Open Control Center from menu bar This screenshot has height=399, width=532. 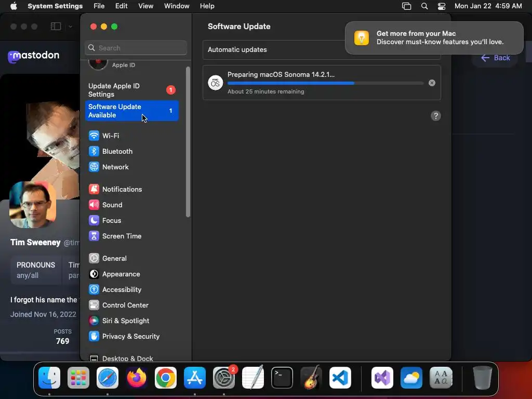442,6
